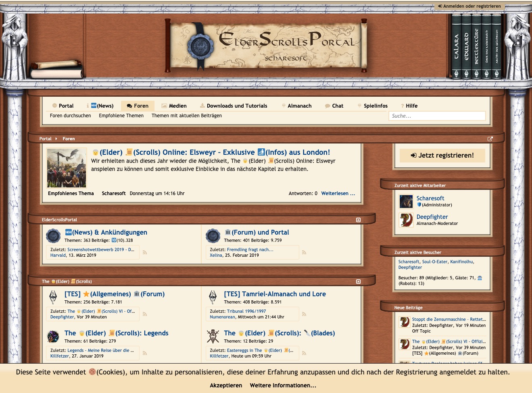This screenshot has height=393, width=532.
Task: Open Downloads und Tutorials menu
Action: coord(237,106)
